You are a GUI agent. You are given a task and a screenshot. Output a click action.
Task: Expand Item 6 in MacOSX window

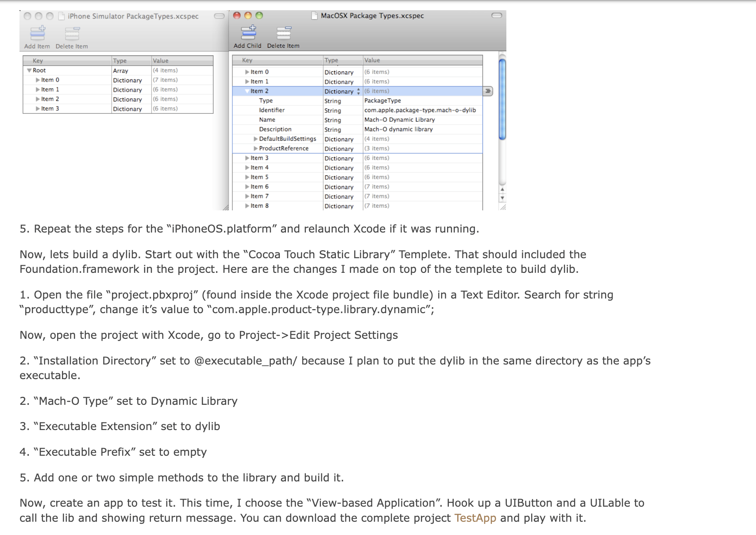pyautogui.click(x=247, y=187)
